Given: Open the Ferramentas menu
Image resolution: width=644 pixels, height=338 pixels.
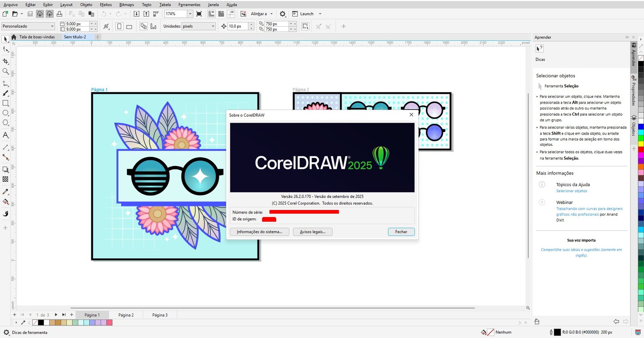Looking at the screenshot, I should click(x=189, y=4).
